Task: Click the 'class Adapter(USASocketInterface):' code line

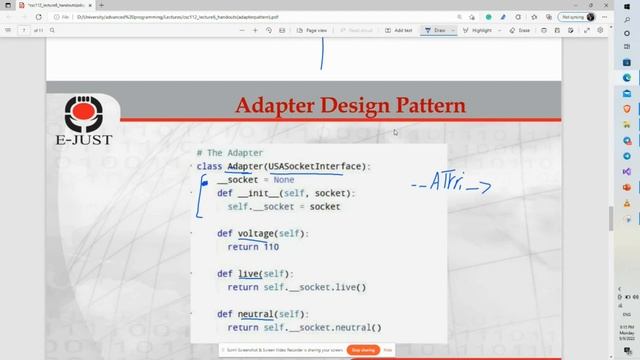Action: point(284,167)
